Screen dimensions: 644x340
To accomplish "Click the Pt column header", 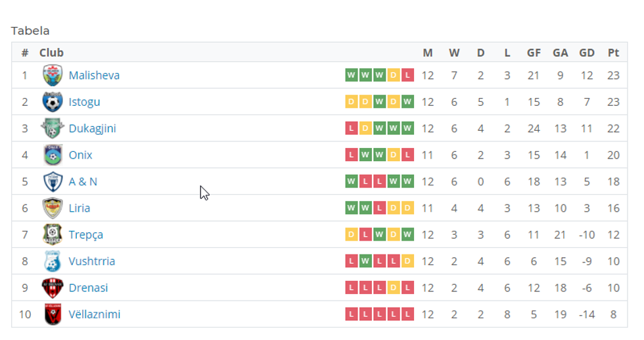I will point(613,53).
